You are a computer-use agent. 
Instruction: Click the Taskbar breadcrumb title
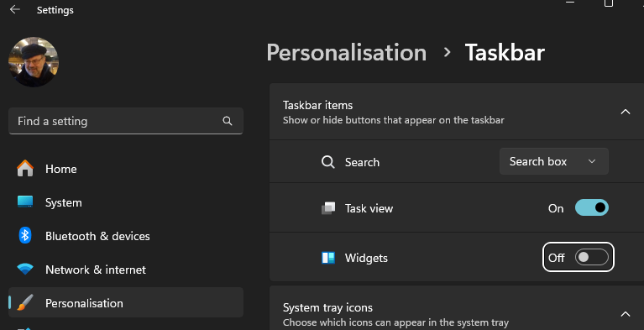[x=505, y=53]
